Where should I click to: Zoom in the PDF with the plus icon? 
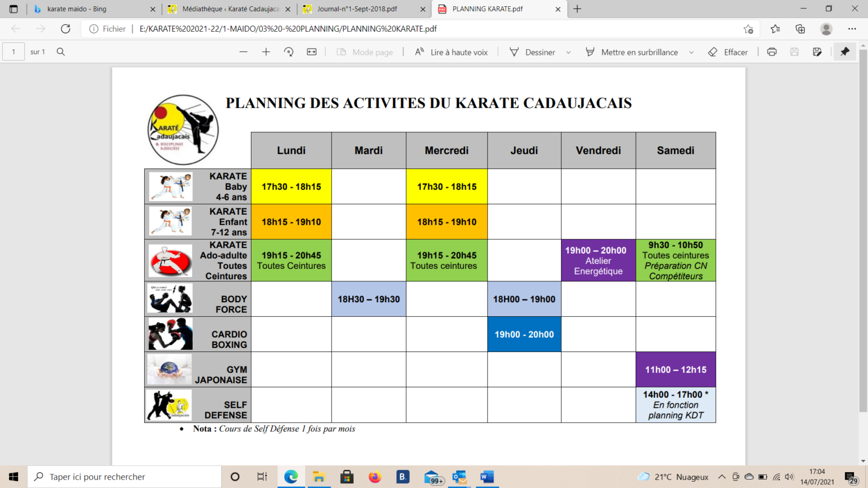pos(266,52)
